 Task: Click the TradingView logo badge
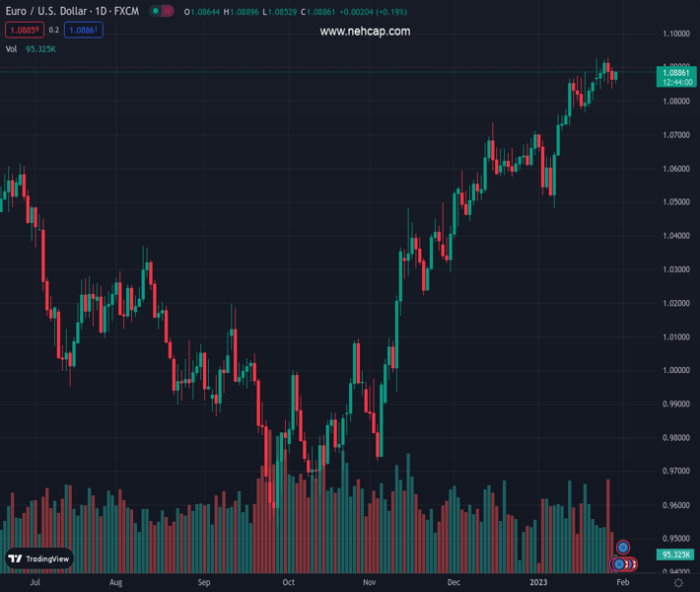(x=39, y=558)
